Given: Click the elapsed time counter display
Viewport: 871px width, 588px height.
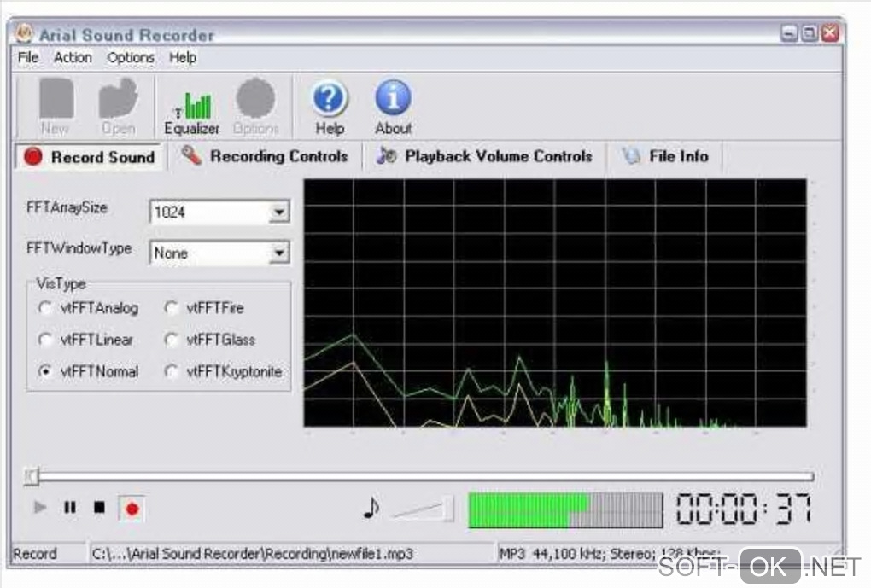Looking at the screenshot, I should (743, 509).
